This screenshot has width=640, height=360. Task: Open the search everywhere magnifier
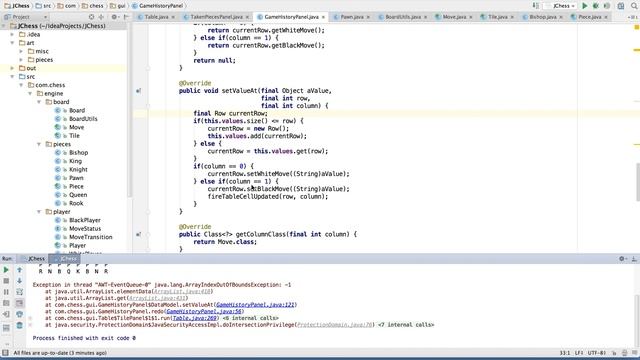[634, 6]
